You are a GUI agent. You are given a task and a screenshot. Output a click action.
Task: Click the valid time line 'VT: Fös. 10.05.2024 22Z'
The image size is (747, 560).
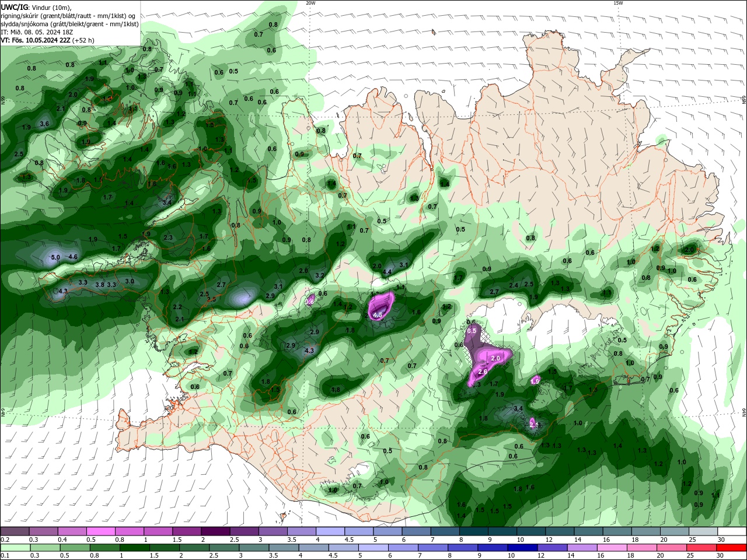36,40
